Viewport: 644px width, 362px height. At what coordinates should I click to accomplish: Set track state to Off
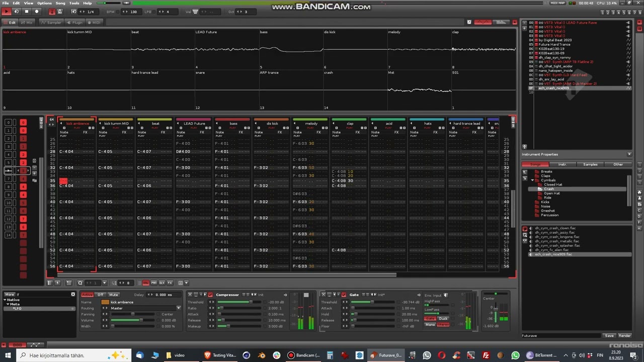(x=101, y=295)
